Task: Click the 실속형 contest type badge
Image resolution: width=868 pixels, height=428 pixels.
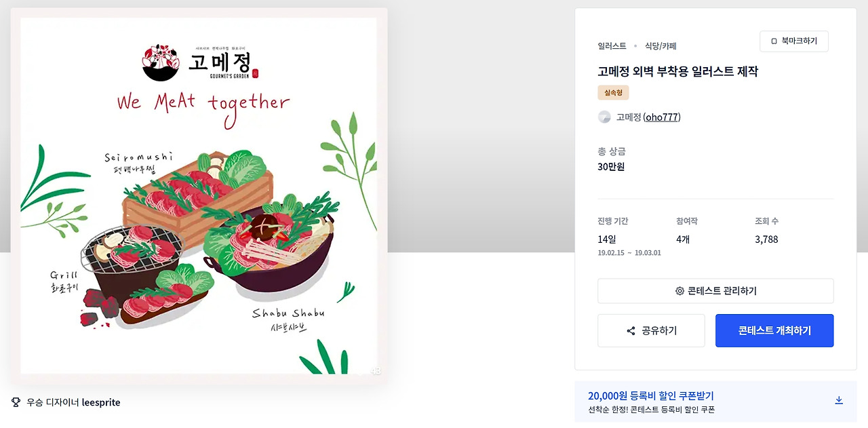Action: (613, 92)
